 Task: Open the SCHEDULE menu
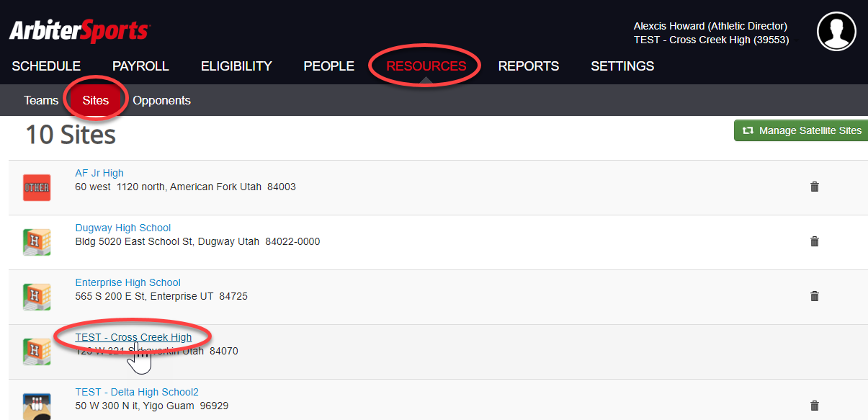pos(46,66)
